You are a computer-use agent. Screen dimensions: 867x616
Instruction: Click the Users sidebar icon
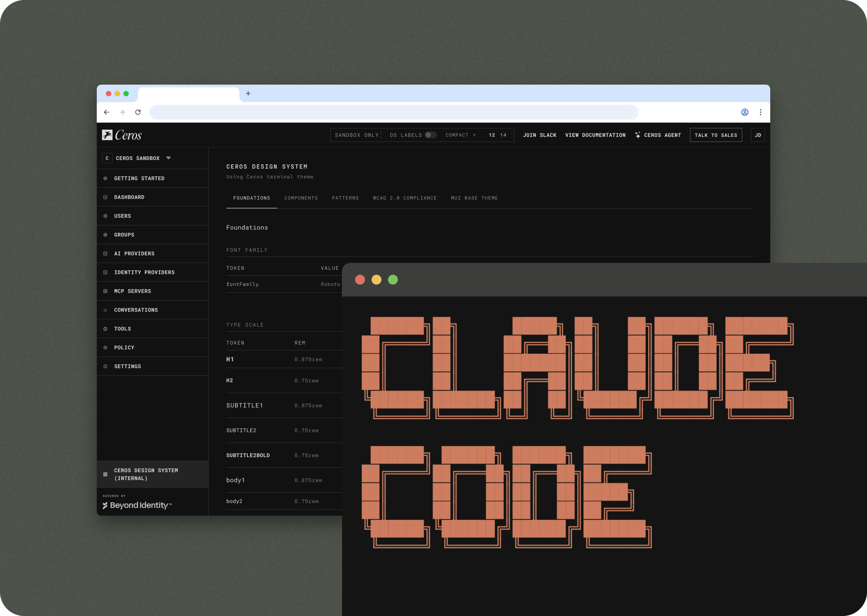click(105, 216)
